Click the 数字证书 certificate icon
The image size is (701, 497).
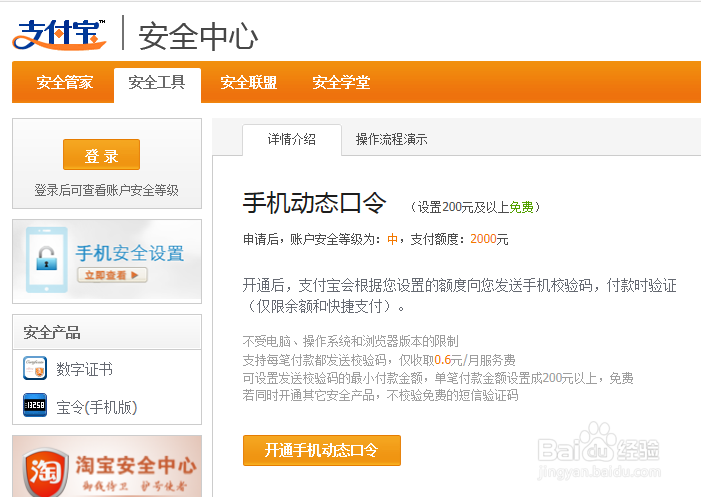point(35,368)
